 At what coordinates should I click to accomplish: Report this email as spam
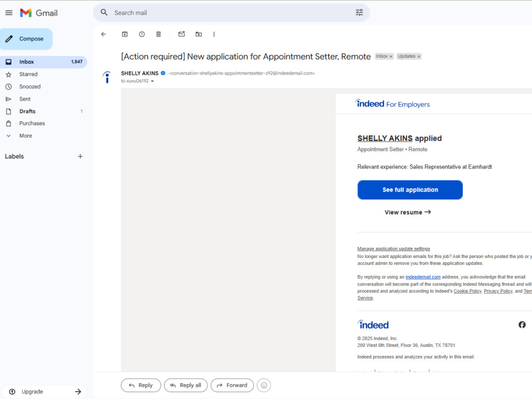click(x=142, y=34)
